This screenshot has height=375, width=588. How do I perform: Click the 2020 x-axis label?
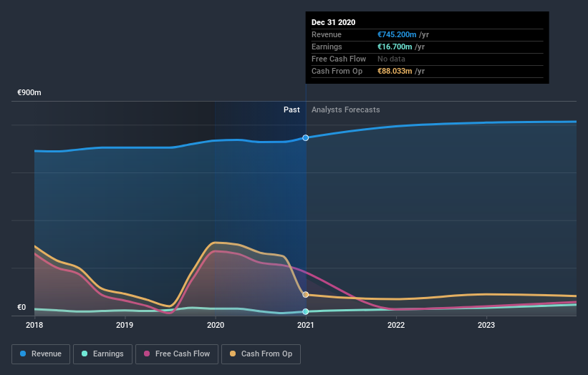216,325
